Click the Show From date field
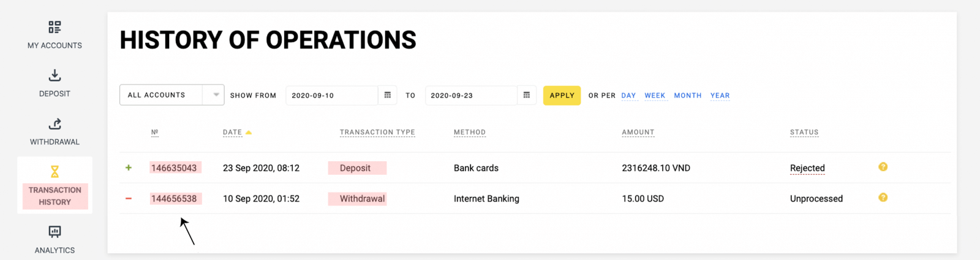This screenshot has height=260, width=980. coord(331,95)
